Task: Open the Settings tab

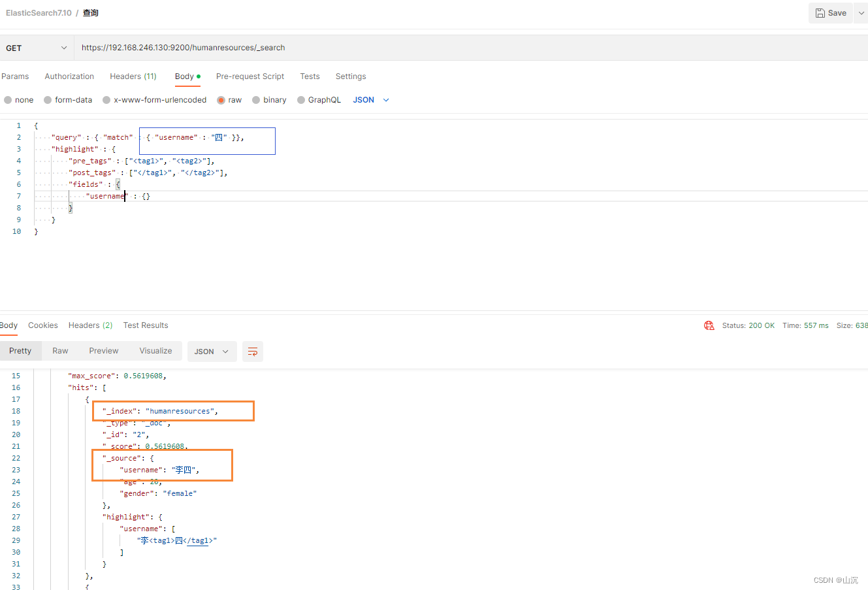Action: (351, 76)
